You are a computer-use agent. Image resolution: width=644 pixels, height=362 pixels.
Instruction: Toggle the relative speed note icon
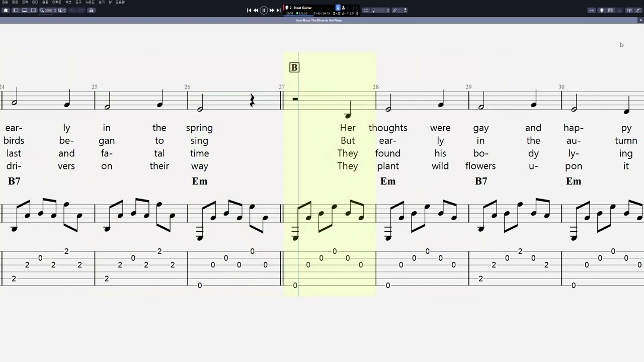coord(374,10)
